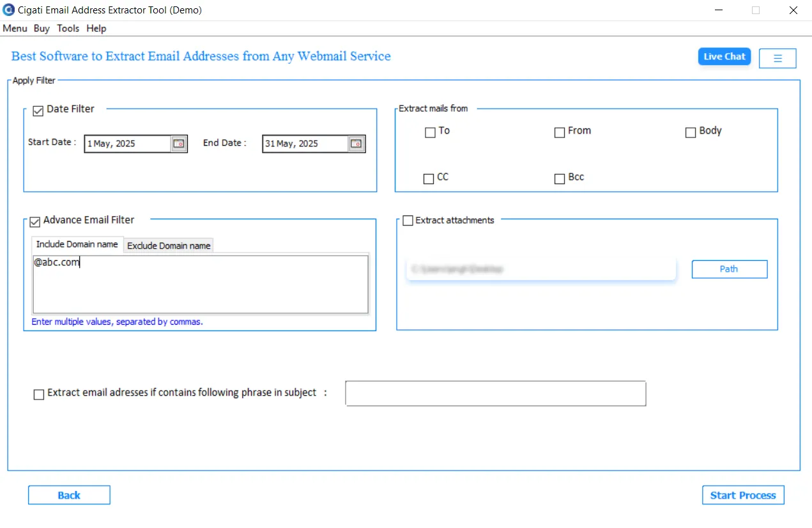Switch to Exclude Domain name tab
The height and width of the screenshot is (528, 812).
tap(169, 245)
